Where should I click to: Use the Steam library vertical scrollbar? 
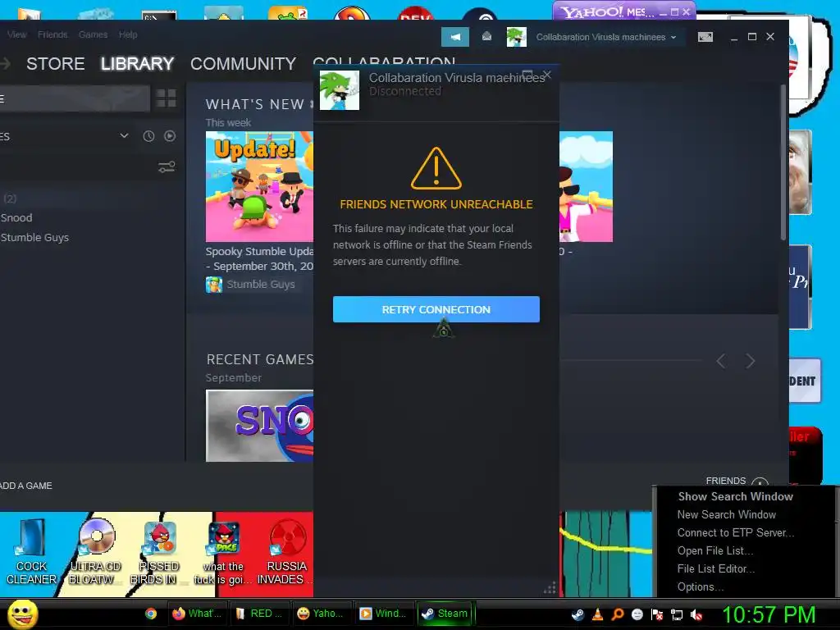coord(783,161)
